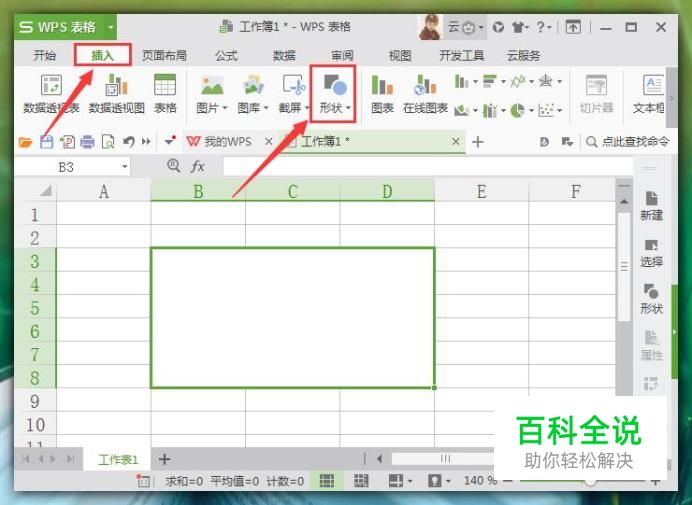This screenshot has width=692, height=505.
Task: Open the 开发工具 ribbon tab
Action: pos(462,56)
